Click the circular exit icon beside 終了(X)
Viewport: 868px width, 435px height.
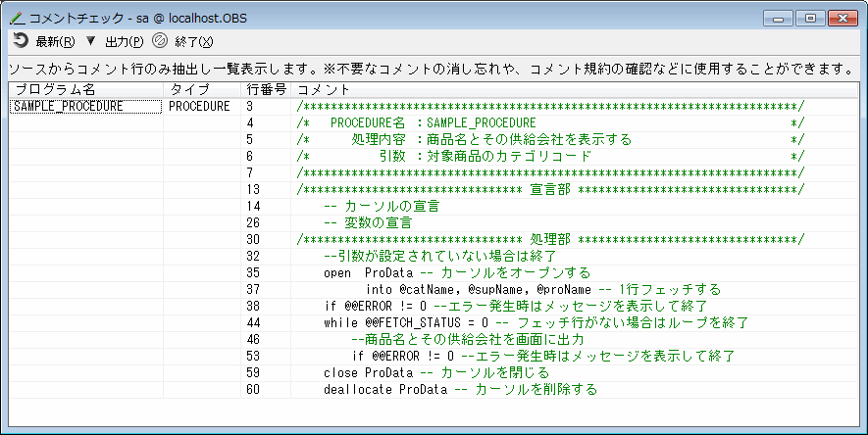160,41
